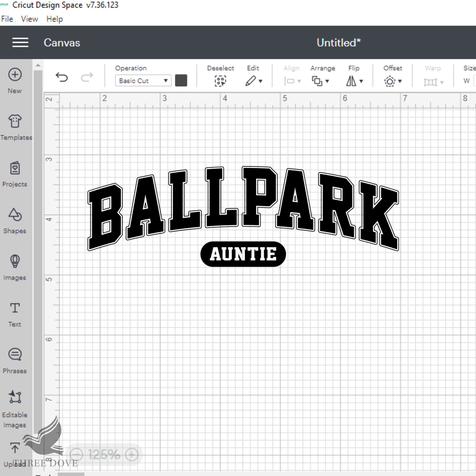The width and height of the screenshot is (476, 476).
Task: Click the Cricut Design Space title text
Action: 47,5
